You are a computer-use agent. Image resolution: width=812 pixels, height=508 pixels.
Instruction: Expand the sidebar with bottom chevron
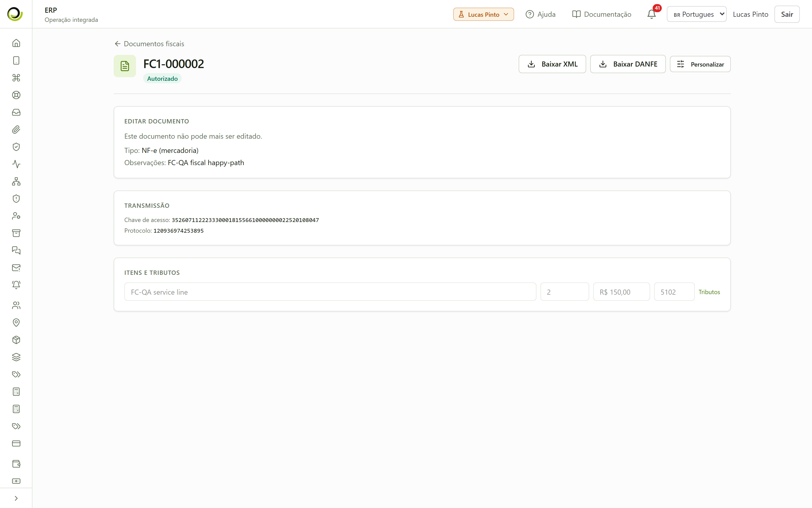[16, 498]
